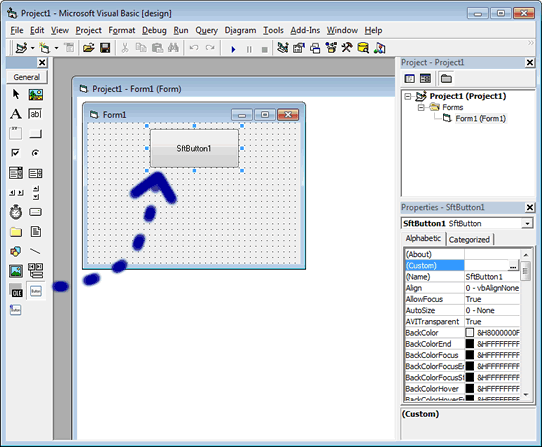
Task: Select the Line tool
Action: (x=36, y=251)
